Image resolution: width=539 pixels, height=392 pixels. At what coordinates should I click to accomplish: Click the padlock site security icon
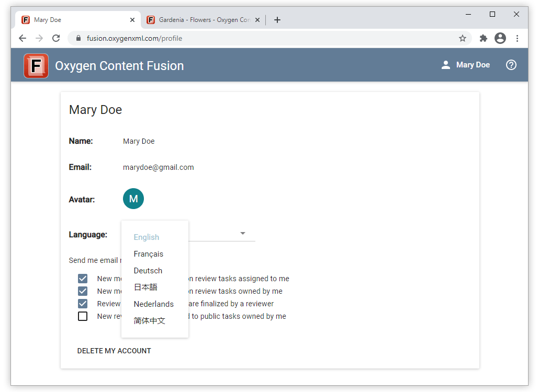point(78,38)
